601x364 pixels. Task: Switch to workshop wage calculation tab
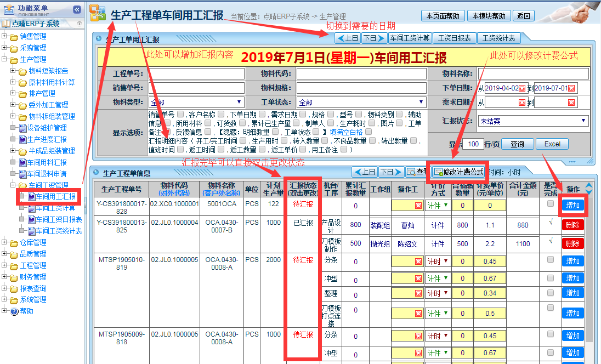[410, 38]
